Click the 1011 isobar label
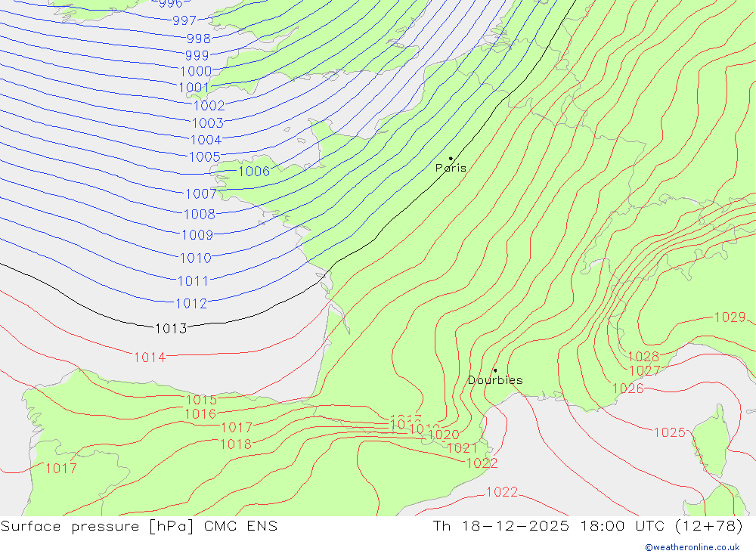Image resolution: width=756 pixels, height=554 pixels. click(193, 281)
